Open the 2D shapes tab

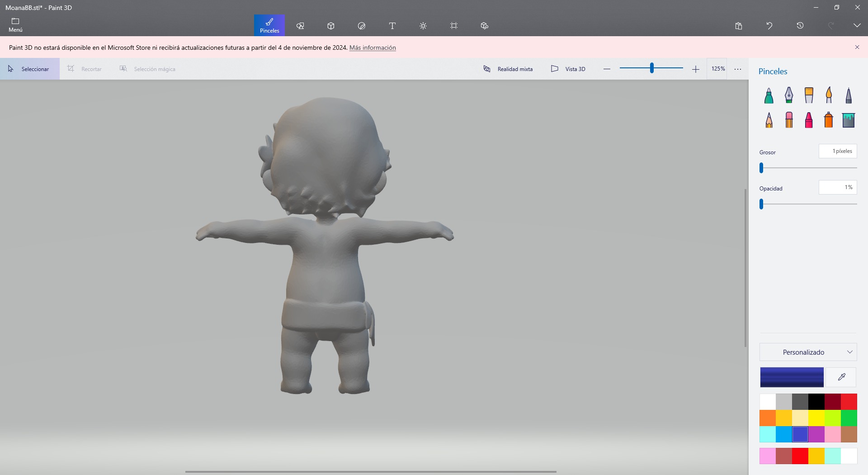(x=300, y=26)
